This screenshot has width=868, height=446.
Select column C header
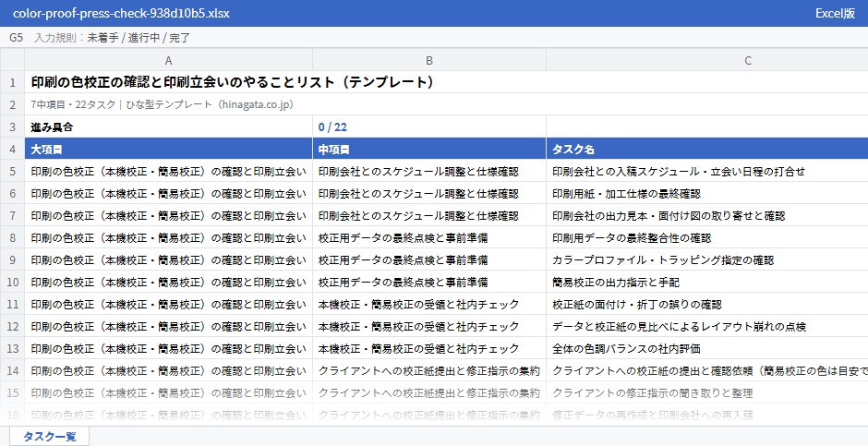747,60
